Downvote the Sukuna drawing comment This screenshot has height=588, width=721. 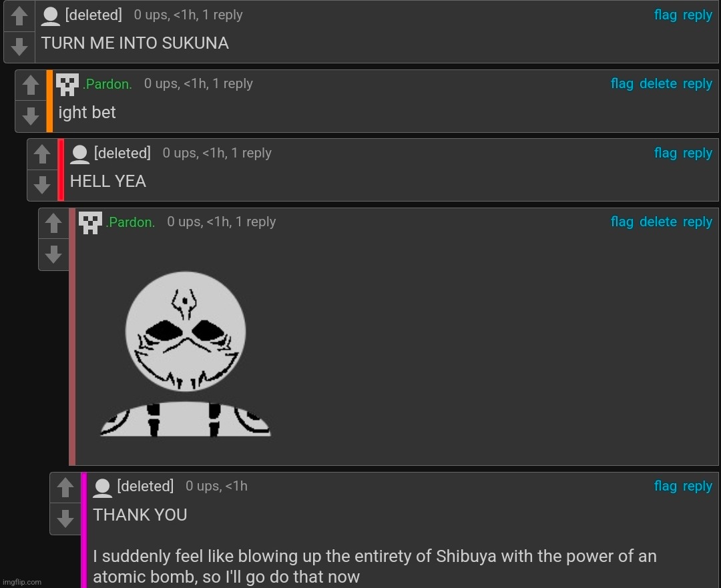click(x=54, y=254)
